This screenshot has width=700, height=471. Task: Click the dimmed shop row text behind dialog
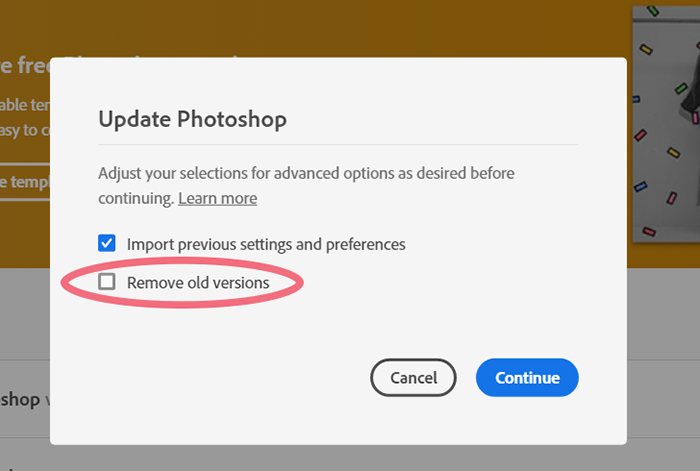pyautogui.click(x=20, y=400)
